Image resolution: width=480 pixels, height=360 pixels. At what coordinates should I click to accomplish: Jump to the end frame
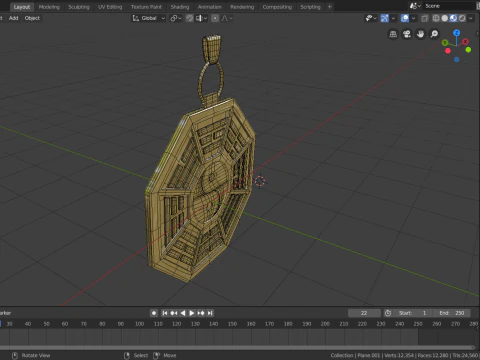coord(210,313)
